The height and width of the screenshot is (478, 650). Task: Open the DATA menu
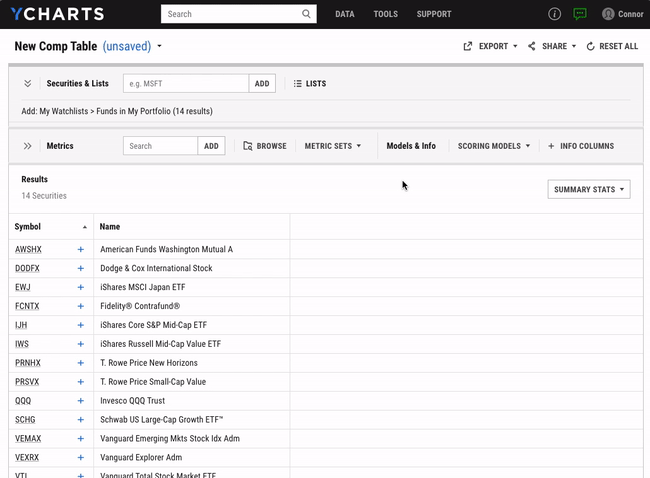coord(344,14)
